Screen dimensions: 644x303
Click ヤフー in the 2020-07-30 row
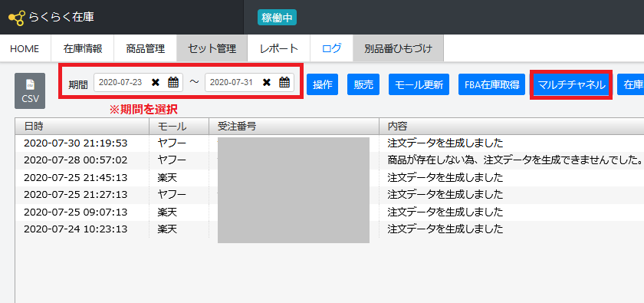click(172, 143)
